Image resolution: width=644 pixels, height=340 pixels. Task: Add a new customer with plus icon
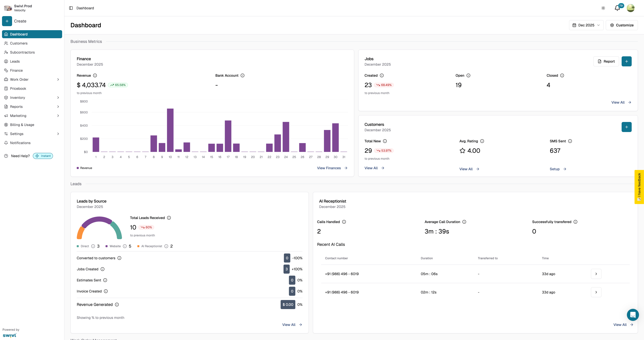tap(626, 127)
